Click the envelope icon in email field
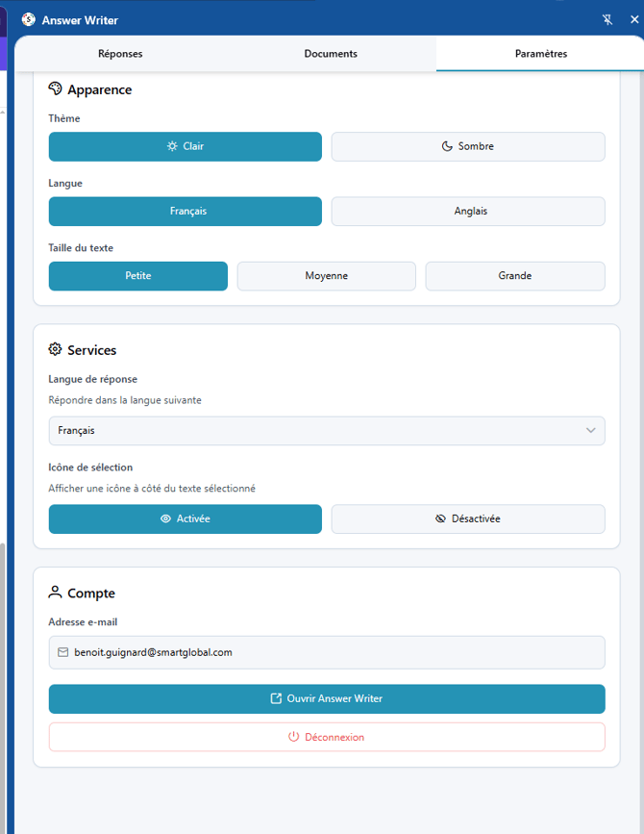Viewport: 644px width, 834px height. [63, 652]
